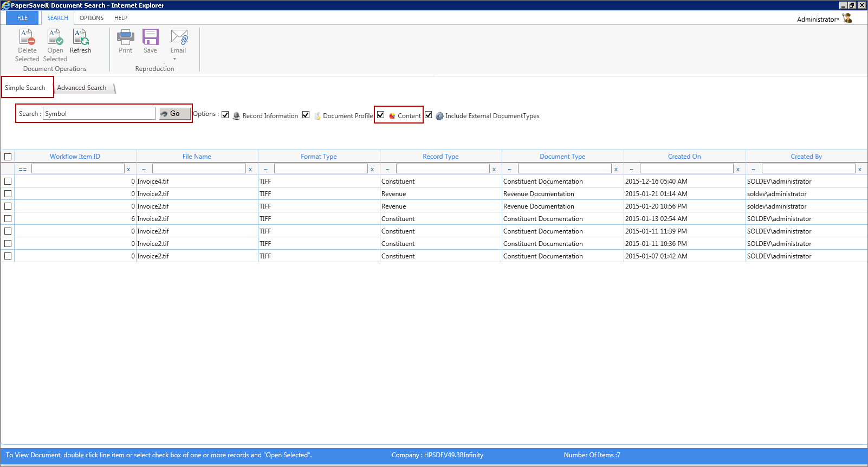Click the Document Type filter input box
The height and width of the screenshot is (467, 868).
tap(565, 169)
